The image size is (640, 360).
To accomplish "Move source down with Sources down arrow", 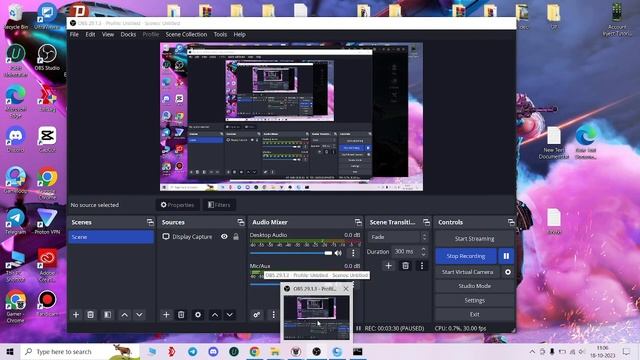I will pos(229,315).
